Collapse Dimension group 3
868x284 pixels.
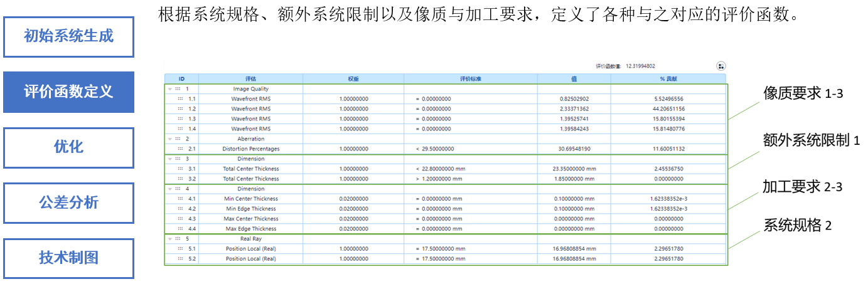tap(169, 159)
